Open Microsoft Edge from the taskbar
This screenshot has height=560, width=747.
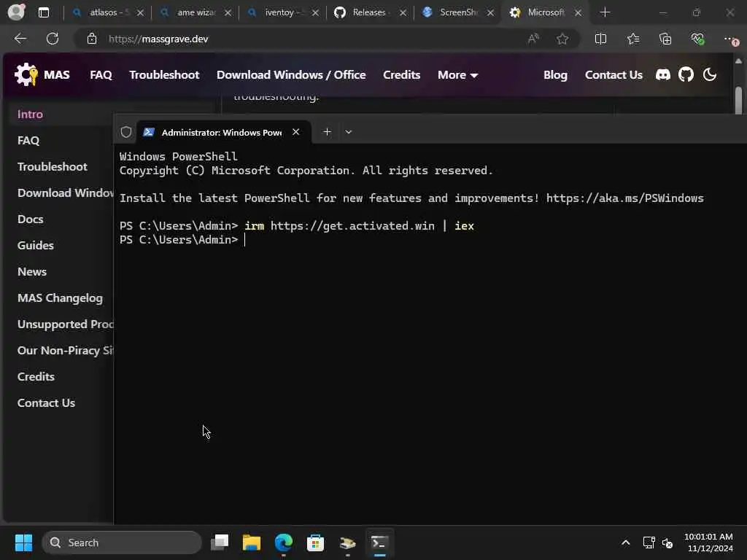284,542
